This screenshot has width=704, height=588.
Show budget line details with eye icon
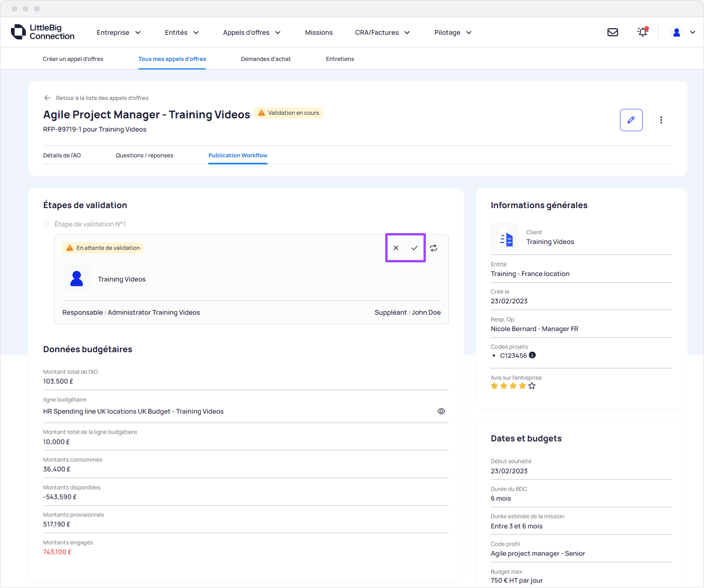pos(441,411)
